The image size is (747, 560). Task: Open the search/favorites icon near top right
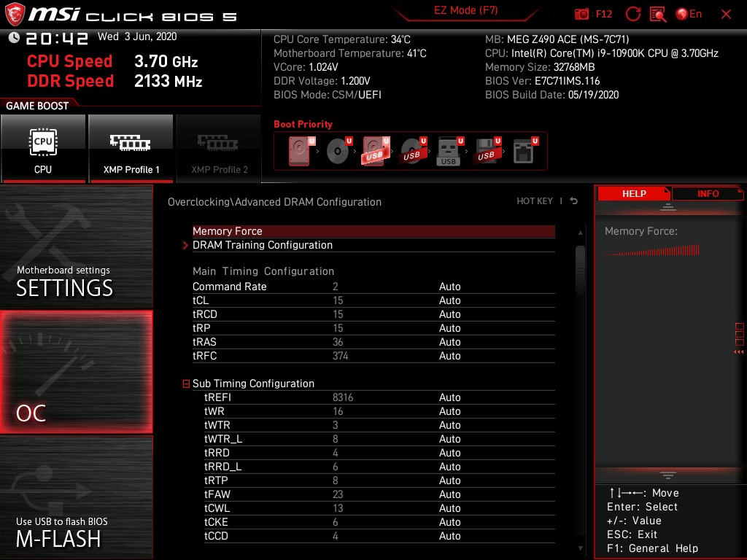(657, 14)
